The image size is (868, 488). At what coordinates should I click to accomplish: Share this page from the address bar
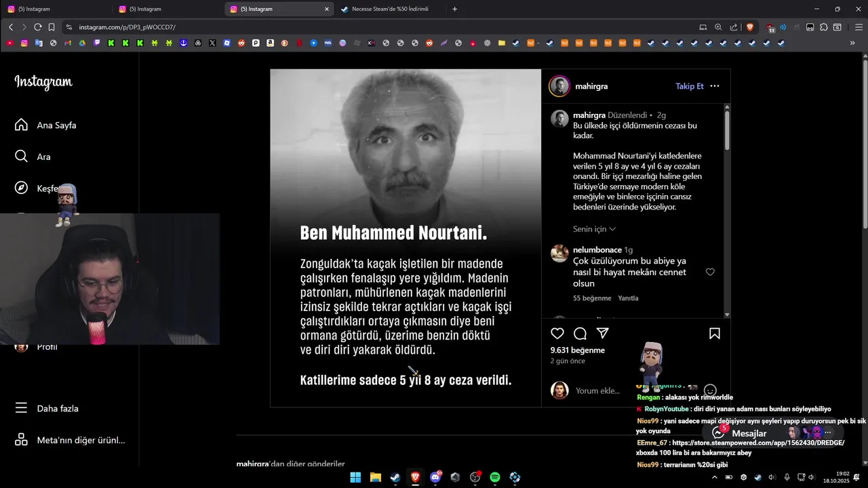click(x=734, y=27)
